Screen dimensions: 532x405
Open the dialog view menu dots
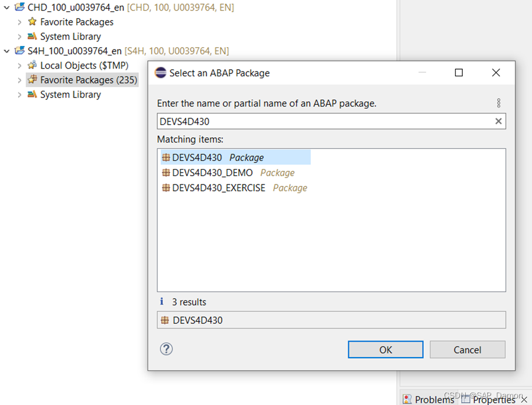(498, 103)
